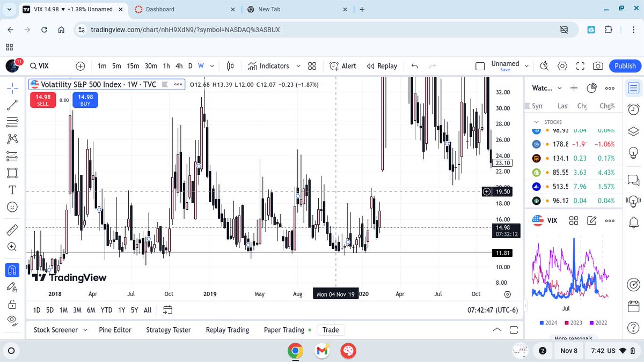Hide all drawings with eye icon
This screenshot has width=644, height=362.
(12, 321)
